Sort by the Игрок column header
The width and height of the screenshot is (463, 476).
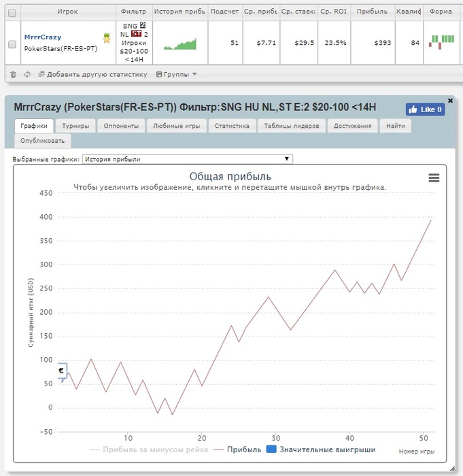67,12
